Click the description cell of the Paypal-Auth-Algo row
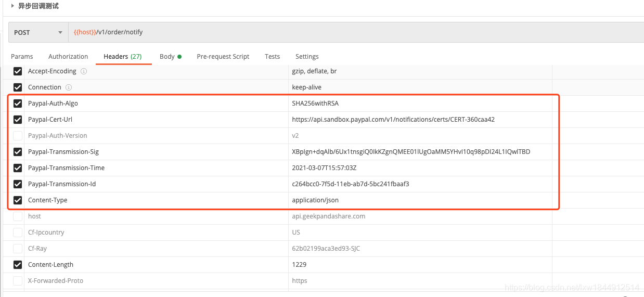Image resolution: width=644 pixels, height=297 pixels. pos(598,104)
